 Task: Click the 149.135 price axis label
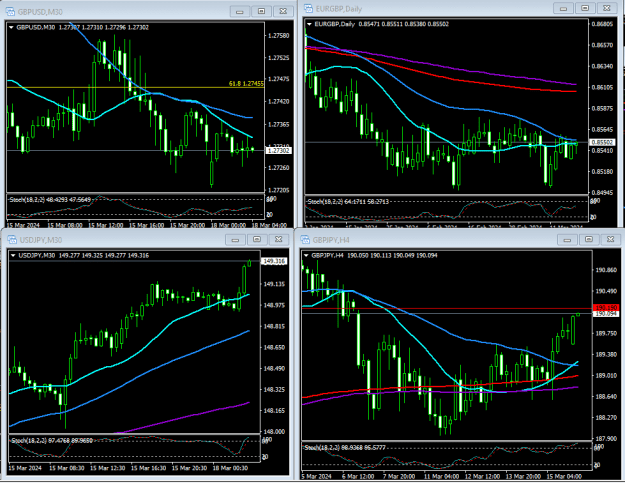[274, 284]
